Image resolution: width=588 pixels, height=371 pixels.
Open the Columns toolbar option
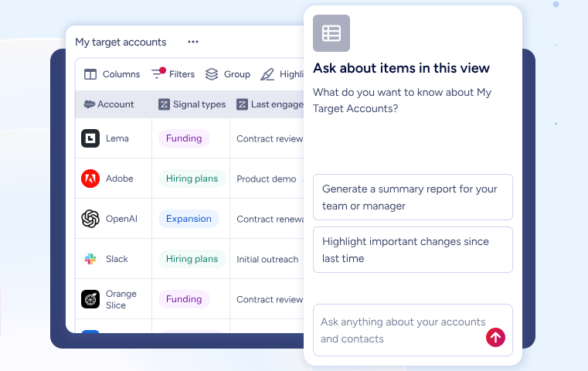click(x=112, y=74)
